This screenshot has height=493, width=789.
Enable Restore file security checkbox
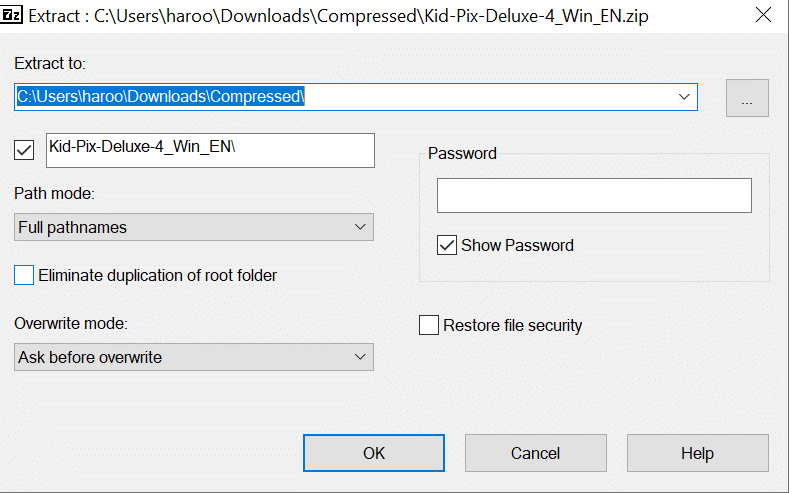point(429,325)
